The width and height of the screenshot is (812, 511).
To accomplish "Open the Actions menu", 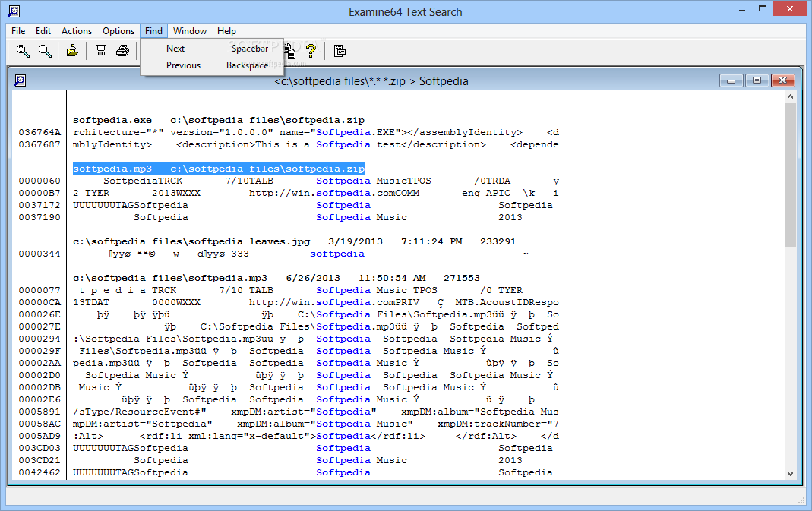I will 77,31.
